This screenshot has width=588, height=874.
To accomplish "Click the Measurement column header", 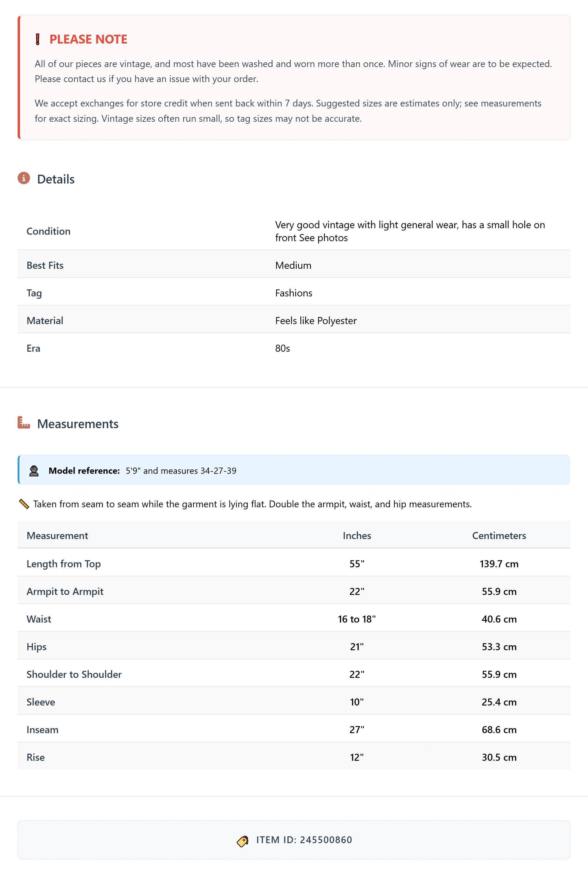I will 57,536.
